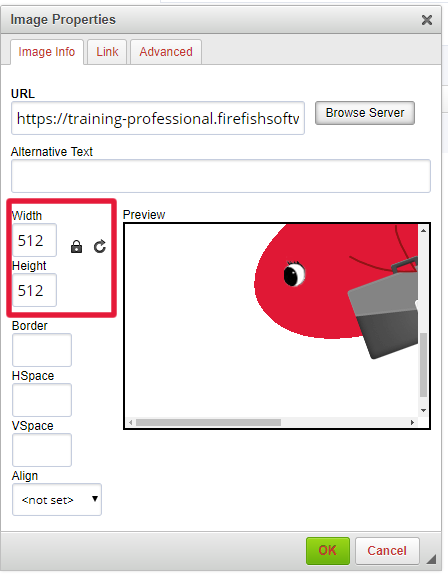448x574 pixels.
Task: Open the Align dropdown
Action: click(x=57, y=500)
